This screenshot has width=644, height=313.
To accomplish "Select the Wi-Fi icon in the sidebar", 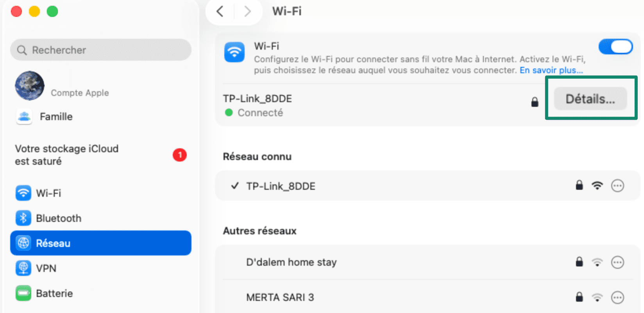I will pyautogui.click(x=23, y=193).
